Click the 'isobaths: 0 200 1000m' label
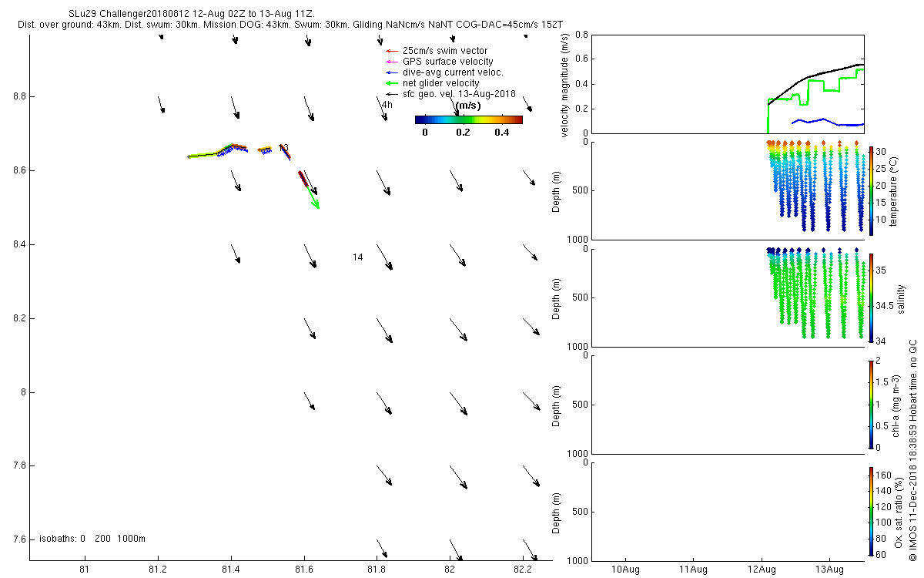This screenshot has height=578, width=924. pos(92,539)
